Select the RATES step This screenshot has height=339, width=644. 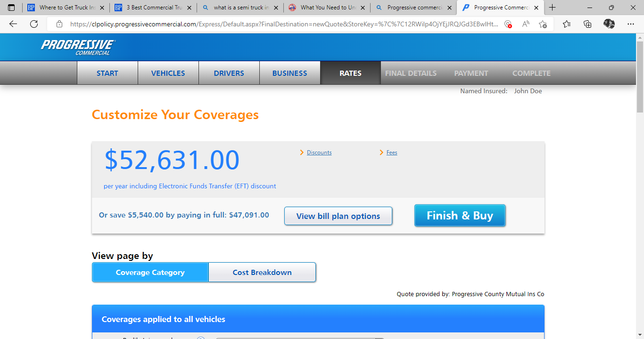click(x=350, y=73)
